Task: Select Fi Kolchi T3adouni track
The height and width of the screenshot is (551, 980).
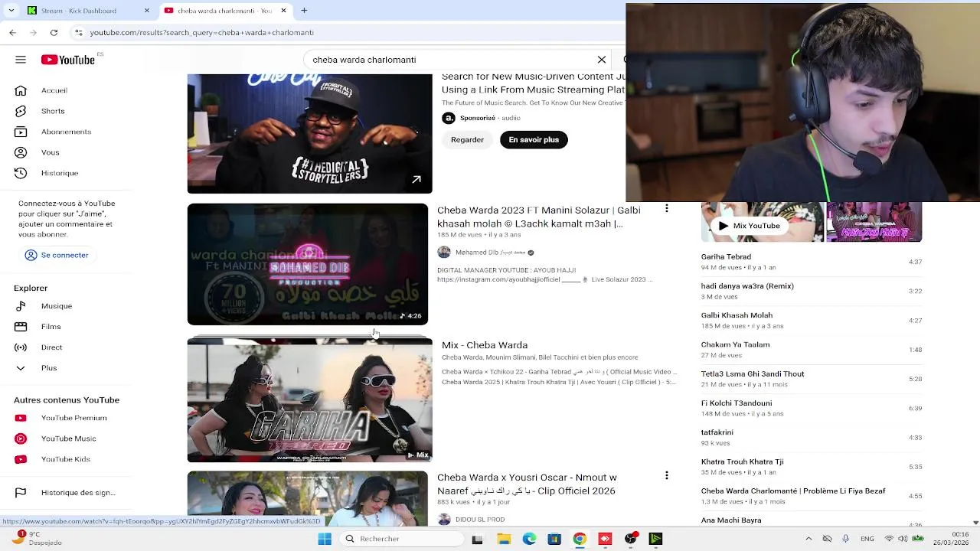Action: point(812,408)
